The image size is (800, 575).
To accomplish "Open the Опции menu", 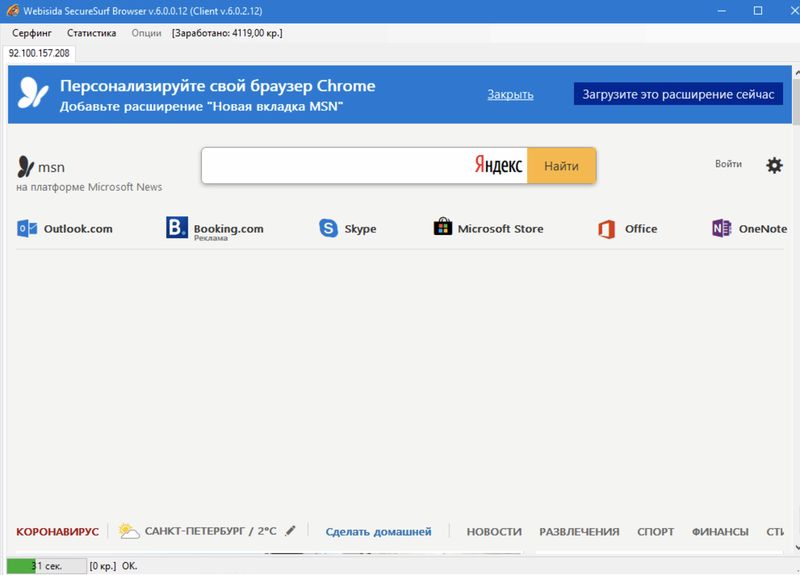I will (146, 33).
